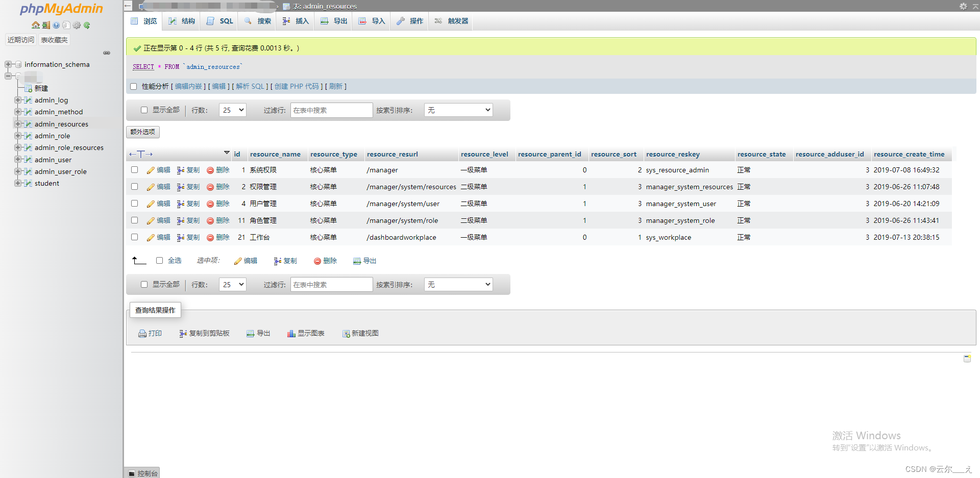Open upper 按索引排序 dropdown
Screen dimensions: 980x478
[458, 110]
